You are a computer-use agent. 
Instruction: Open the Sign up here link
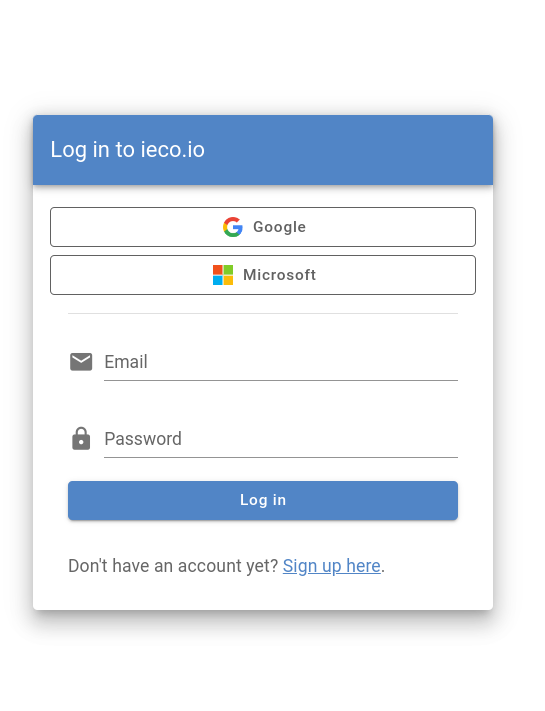331,566
